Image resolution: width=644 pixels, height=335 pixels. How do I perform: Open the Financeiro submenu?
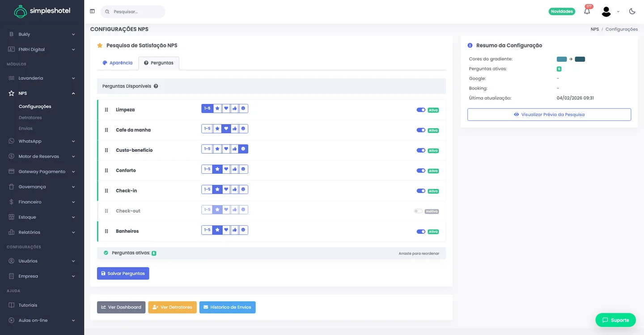coord(42,202)
